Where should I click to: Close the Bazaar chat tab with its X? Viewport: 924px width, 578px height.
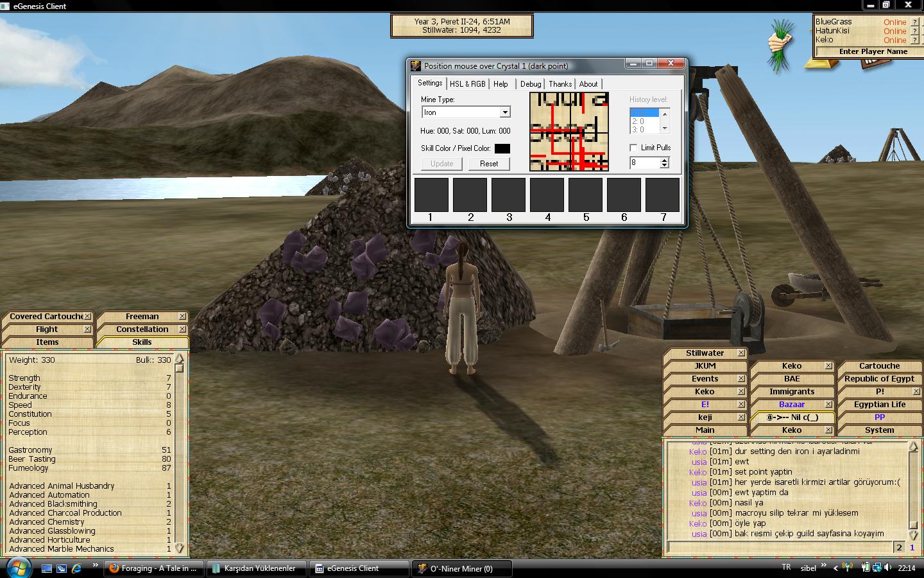[x=828, y=405]
